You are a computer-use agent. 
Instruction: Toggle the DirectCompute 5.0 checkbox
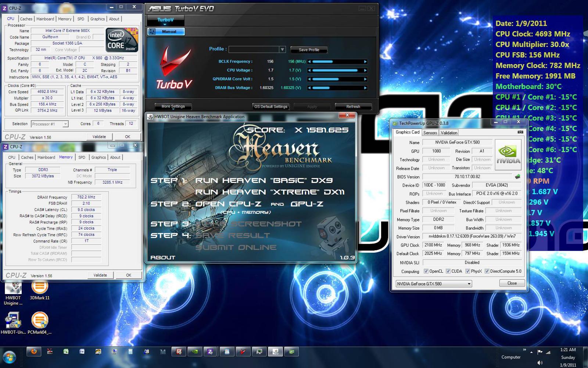[487, 271]
